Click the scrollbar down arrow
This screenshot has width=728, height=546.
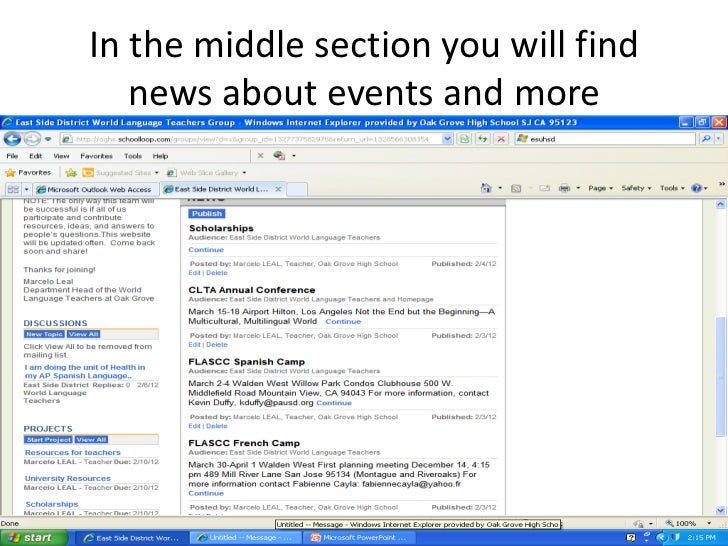(720, 509)
